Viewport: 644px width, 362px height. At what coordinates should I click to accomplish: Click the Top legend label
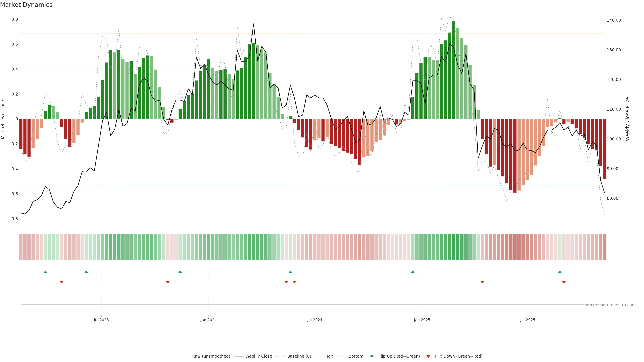coord(330,356)
